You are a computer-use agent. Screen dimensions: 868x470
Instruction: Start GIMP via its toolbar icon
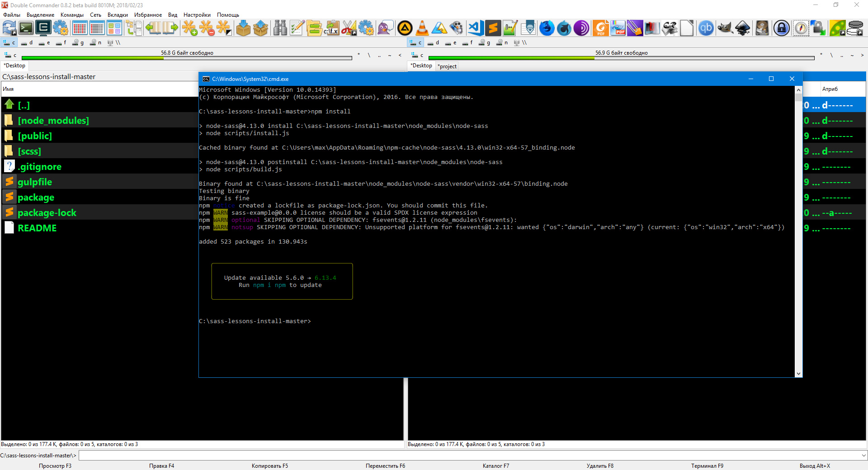click(x=725, y=28)
